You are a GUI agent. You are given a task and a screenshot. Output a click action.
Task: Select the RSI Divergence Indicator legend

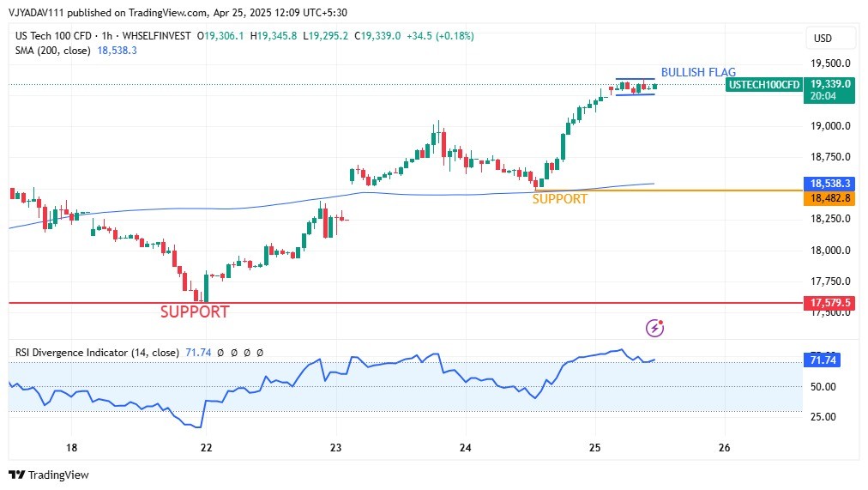coord(97,353)
